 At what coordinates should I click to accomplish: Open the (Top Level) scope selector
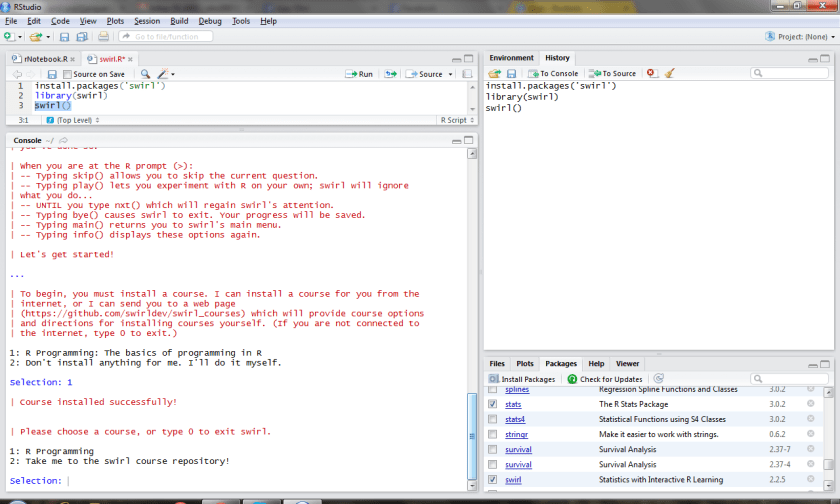pyautogui.click(x=73, y=120)
